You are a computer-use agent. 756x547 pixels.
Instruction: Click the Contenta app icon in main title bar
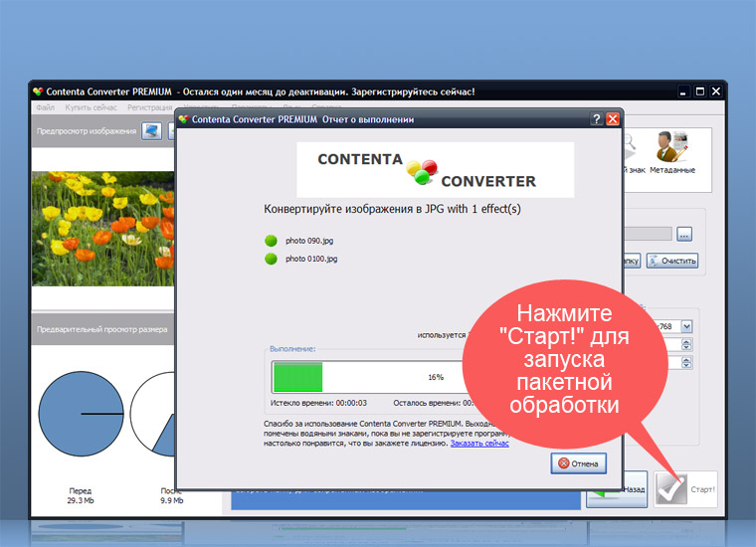pyautogui.click(x=38, y=91)
